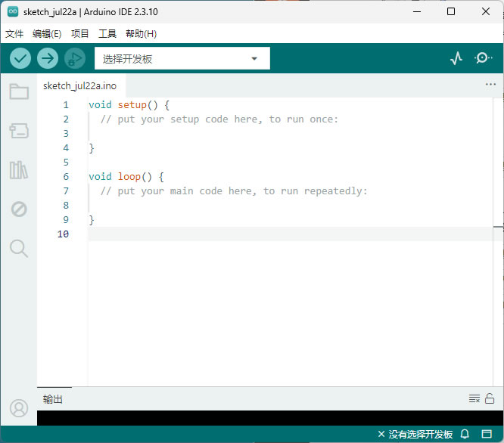This screenshot has height=443, width=504.
Task: Click the black output console area
Action: pos(270,418)
